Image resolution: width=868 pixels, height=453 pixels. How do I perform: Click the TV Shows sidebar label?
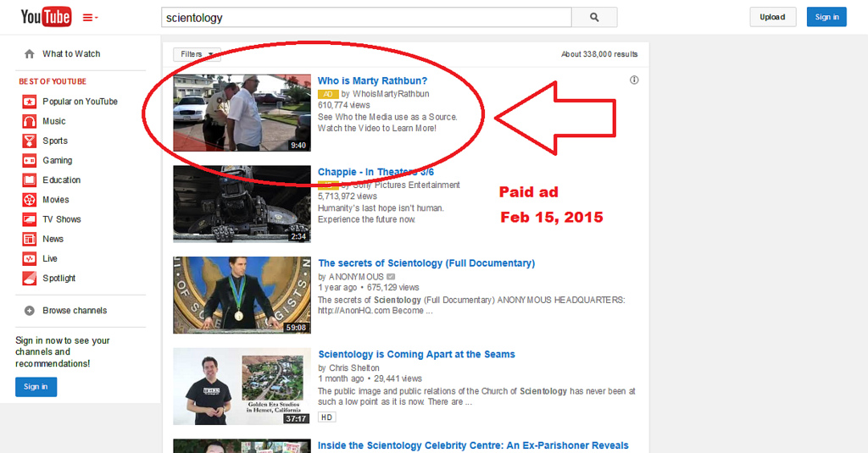[x=62, y=219]
